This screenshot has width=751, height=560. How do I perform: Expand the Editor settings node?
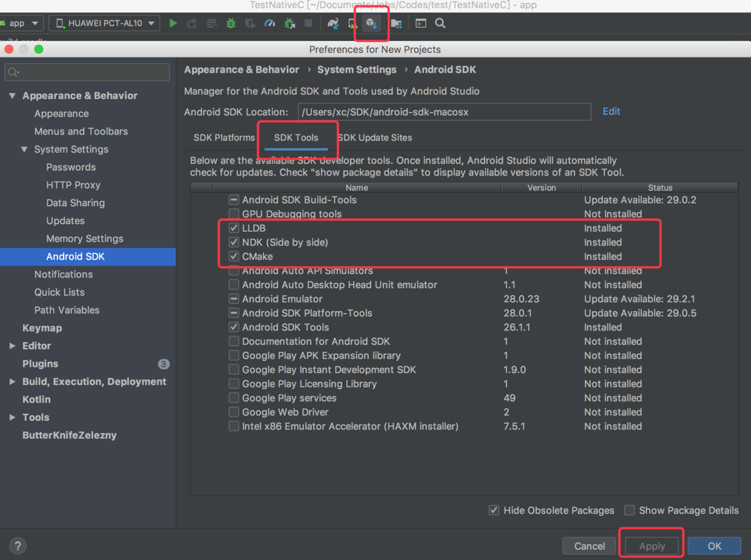click(x=12, y=346)
